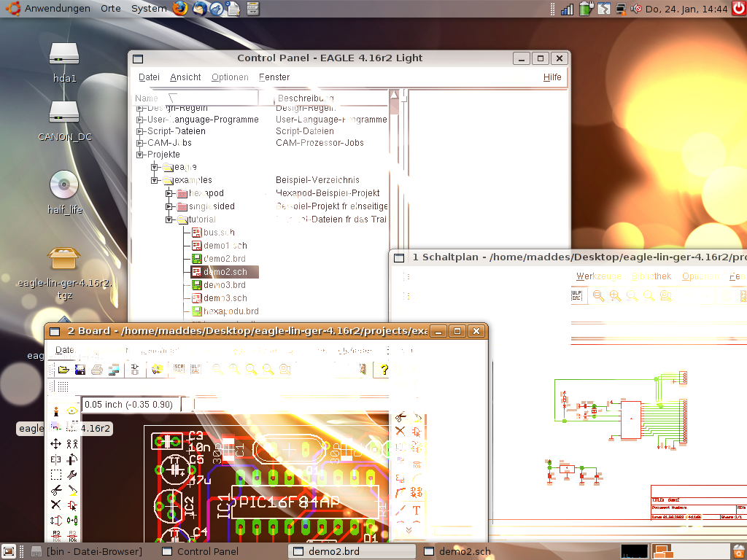This screenshot has height=560, width=747.
Task: Expand the hexapod project node
Action: pos(169,193)
